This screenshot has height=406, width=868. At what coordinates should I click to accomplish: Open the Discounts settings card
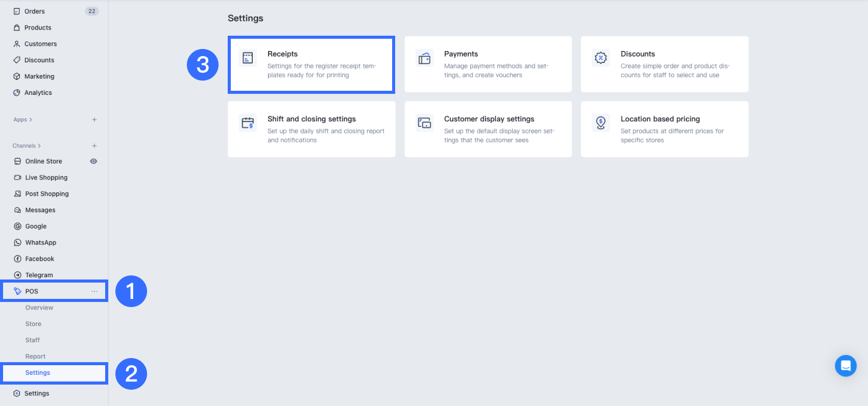[x=665, y=64]
